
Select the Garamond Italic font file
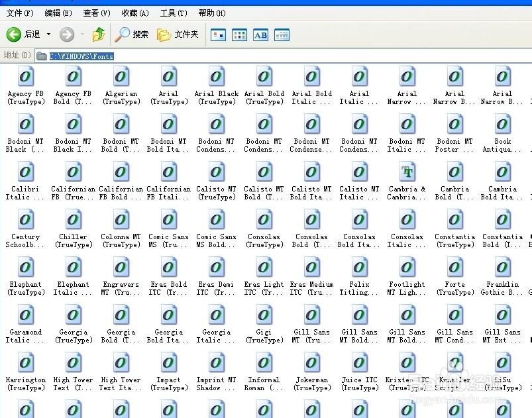tap(25, 325)
